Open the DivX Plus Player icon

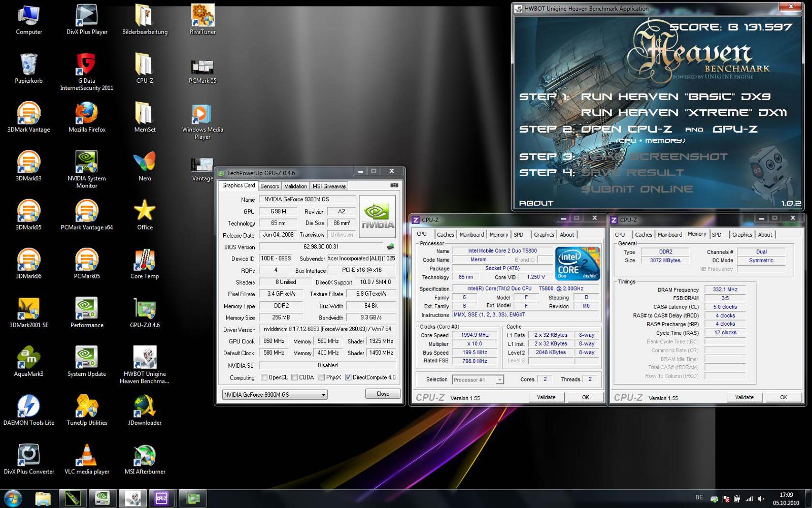87,19
